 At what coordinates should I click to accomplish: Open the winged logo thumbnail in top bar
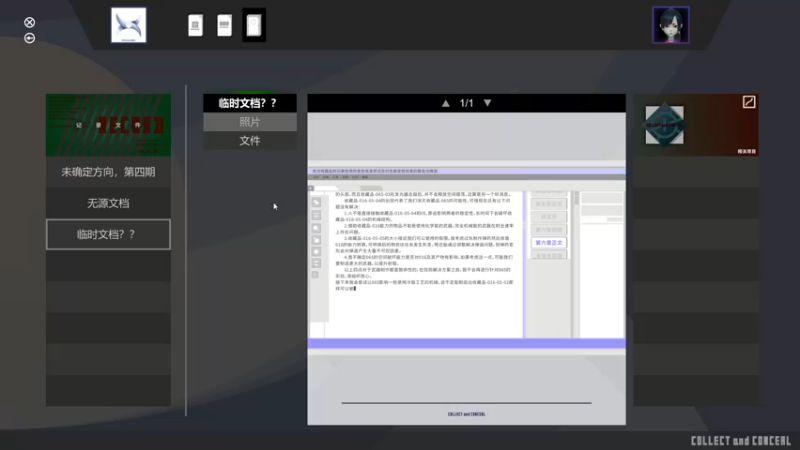(129, 25)
